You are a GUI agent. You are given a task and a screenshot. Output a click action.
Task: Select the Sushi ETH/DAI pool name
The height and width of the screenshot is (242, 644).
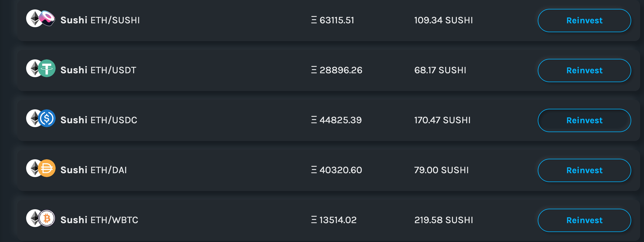pyautogui.click(x=94, y=170)
